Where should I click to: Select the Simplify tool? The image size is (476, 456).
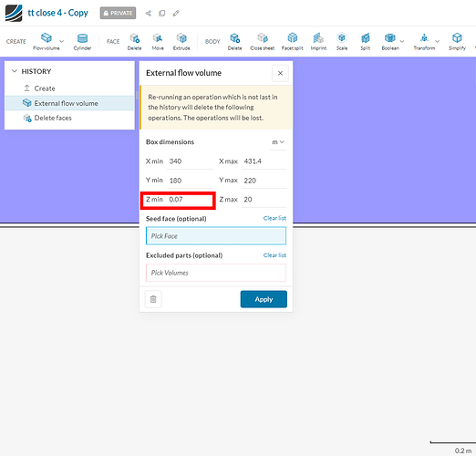click(457, 41)
